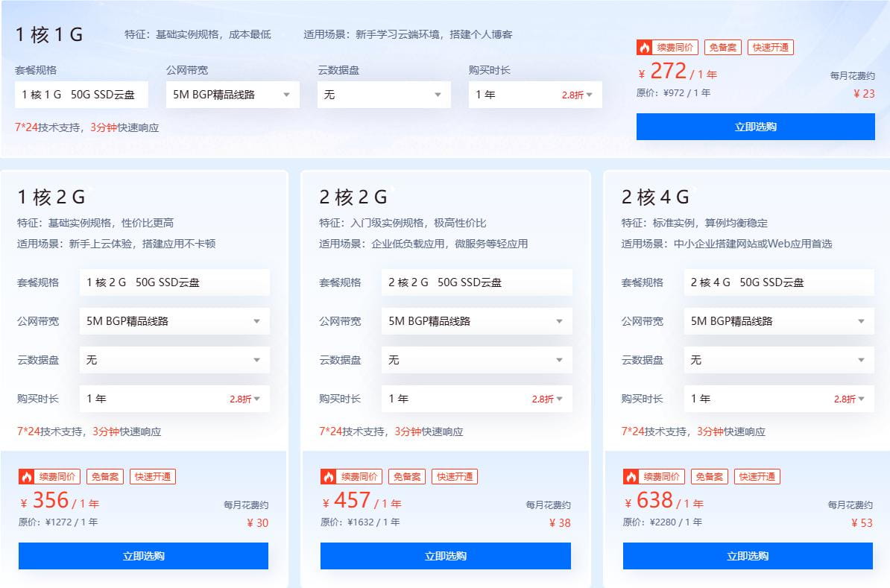Click the flame icon in the 2核4G card
The width and height of the screenshot is (890, 588).
(x=631, y=476)
